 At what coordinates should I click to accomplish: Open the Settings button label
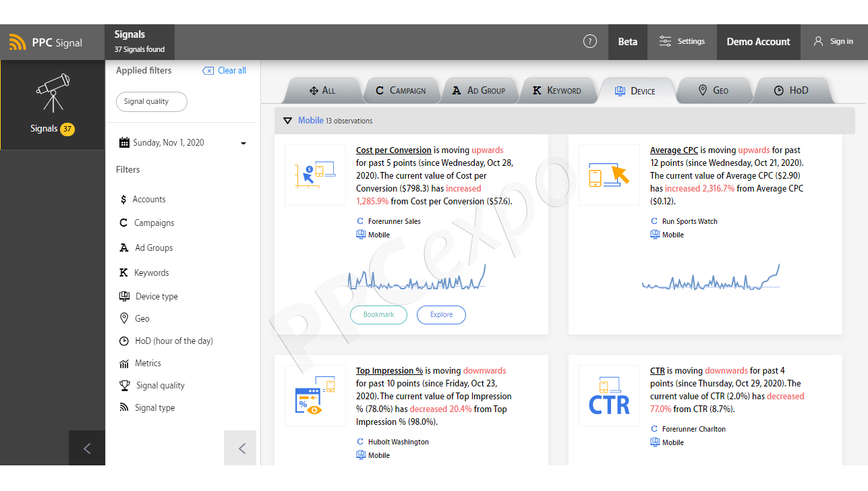coord(691,41)
